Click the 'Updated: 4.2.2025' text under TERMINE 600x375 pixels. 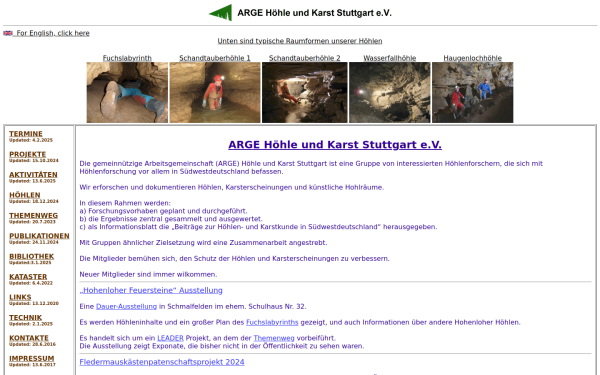click(x=31, y=140)
